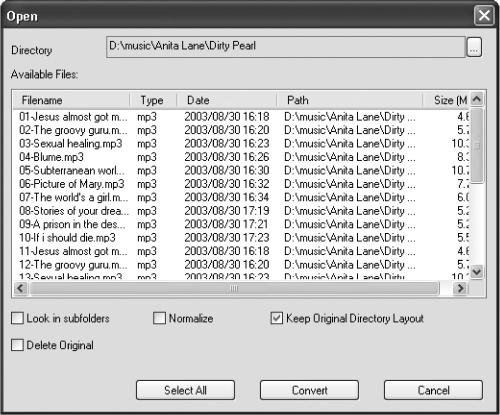Enable Look in subfolders checkbox
This screenshot has width=500, height=415.
coord(17,318)
